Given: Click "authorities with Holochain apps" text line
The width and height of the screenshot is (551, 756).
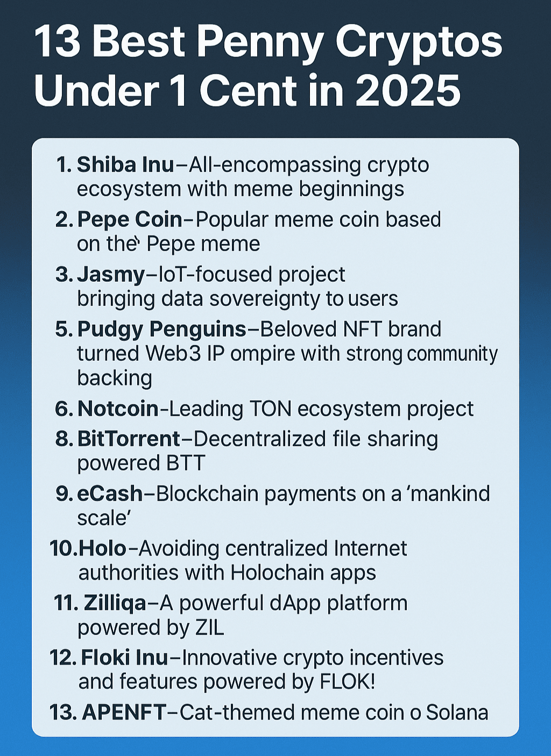Looking at the screenshot, I should tap(227, 573).
